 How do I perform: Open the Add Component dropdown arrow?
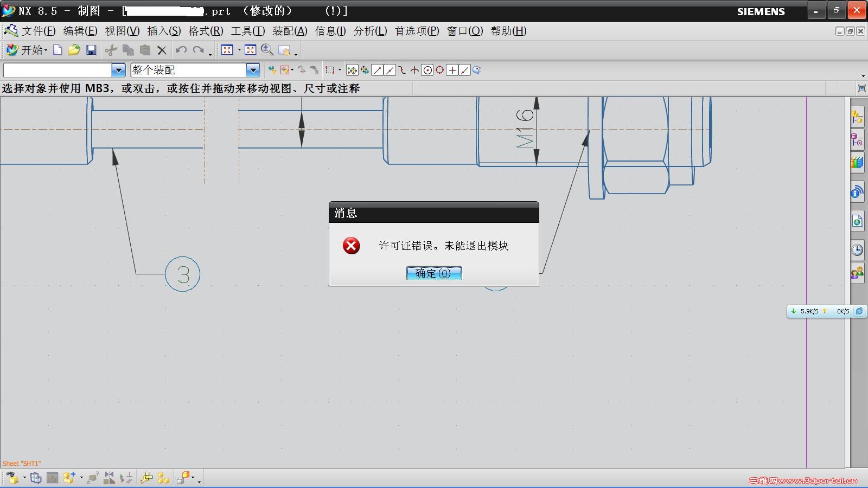tap(81, 478)
